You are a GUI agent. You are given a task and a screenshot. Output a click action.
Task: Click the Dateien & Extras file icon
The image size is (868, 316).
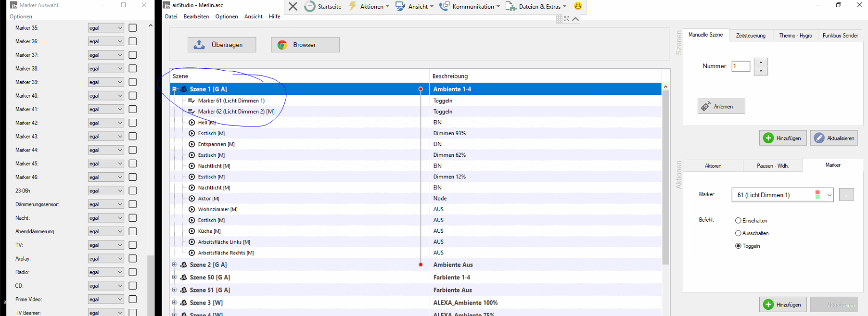(511, 6)
